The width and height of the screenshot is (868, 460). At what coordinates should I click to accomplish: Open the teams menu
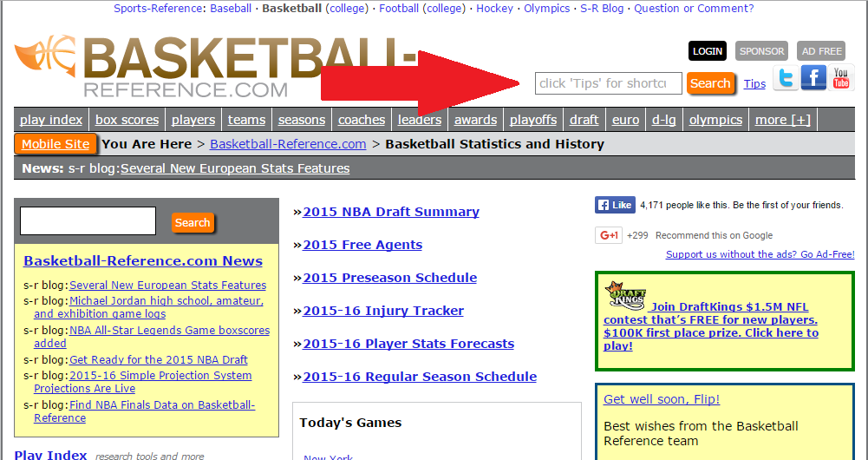(246, 120)
